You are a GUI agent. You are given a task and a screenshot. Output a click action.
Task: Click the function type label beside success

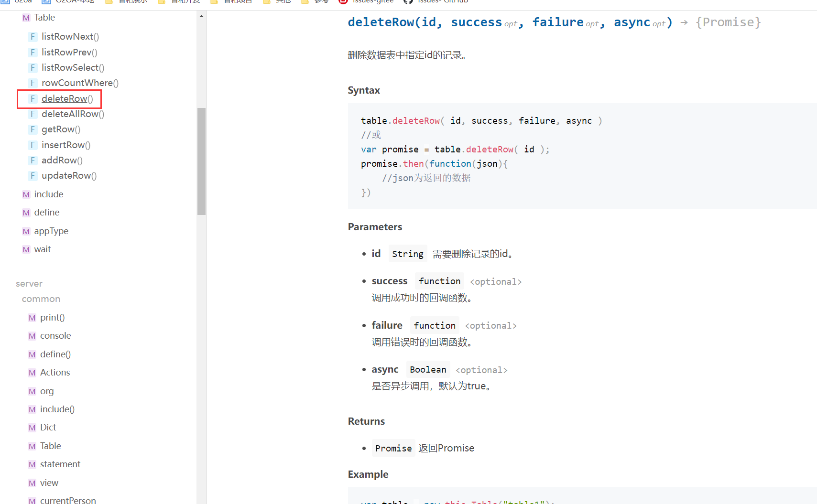click(x=440, y=281)
